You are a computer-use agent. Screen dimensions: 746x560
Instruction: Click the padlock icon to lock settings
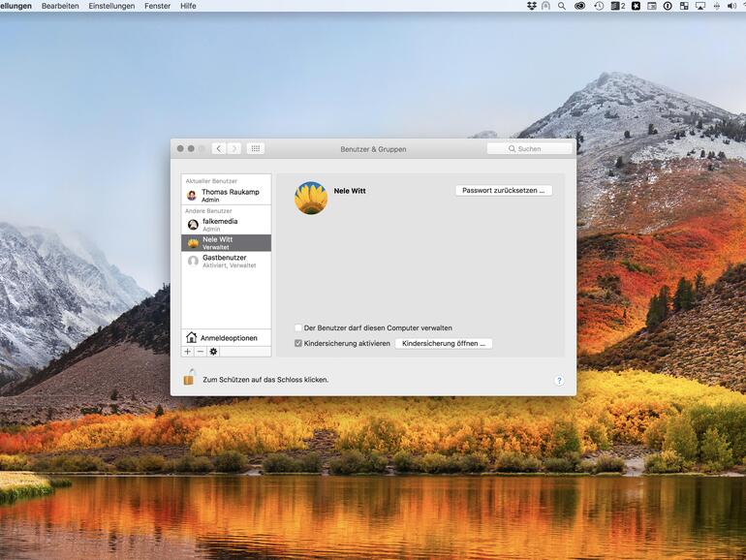[x=190, y=378]
